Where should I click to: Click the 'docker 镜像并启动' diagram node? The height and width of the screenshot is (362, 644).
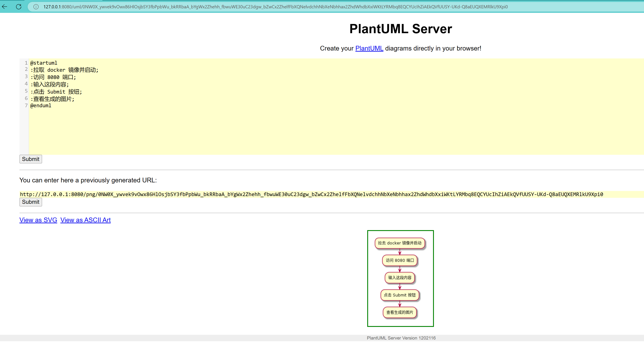pyautogui.click(x=400, y=243)
